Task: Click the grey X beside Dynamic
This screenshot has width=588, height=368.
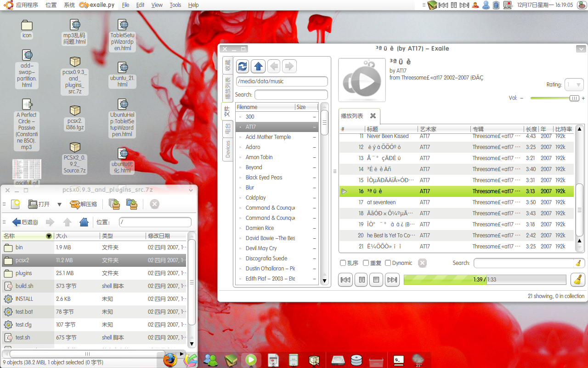Action: click(422, 263)
